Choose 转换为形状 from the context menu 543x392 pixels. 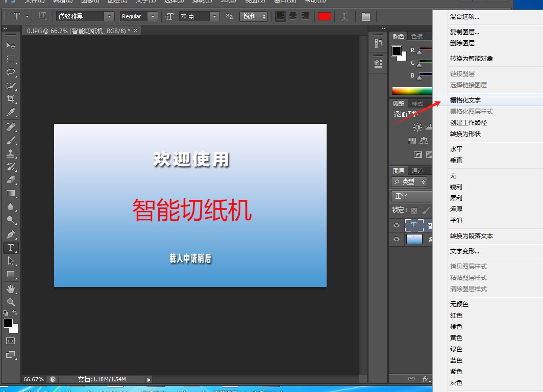[x=465, y=134]
